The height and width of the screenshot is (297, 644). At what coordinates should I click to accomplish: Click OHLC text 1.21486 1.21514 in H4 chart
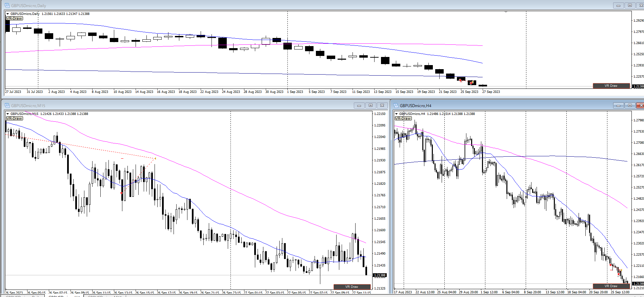point(439,114)
